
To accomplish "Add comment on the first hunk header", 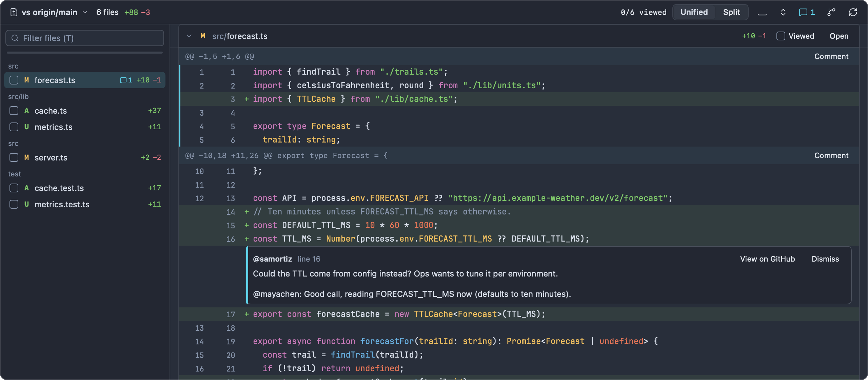I will pos(831,56).
